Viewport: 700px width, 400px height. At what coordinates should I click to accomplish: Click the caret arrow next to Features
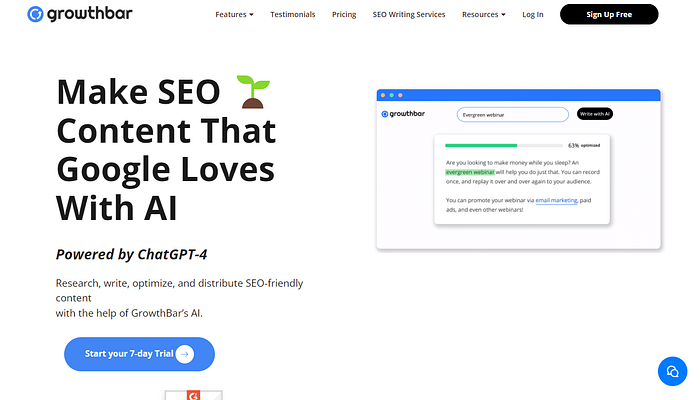click(x=251, y=15)
